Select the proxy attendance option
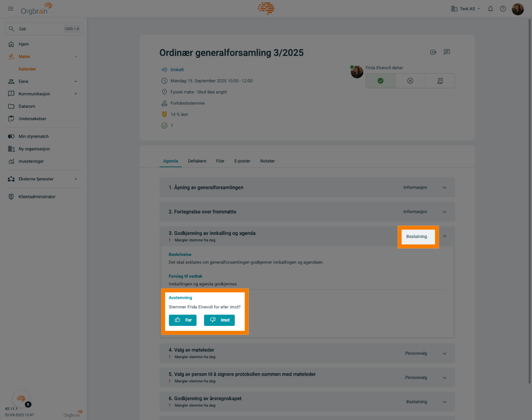 [x=440, y=81]
